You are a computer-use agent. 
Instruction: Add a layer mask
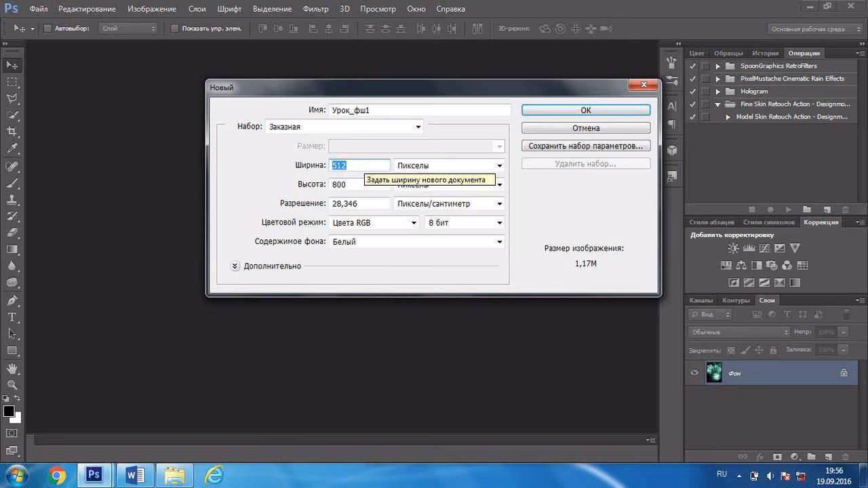777,457
